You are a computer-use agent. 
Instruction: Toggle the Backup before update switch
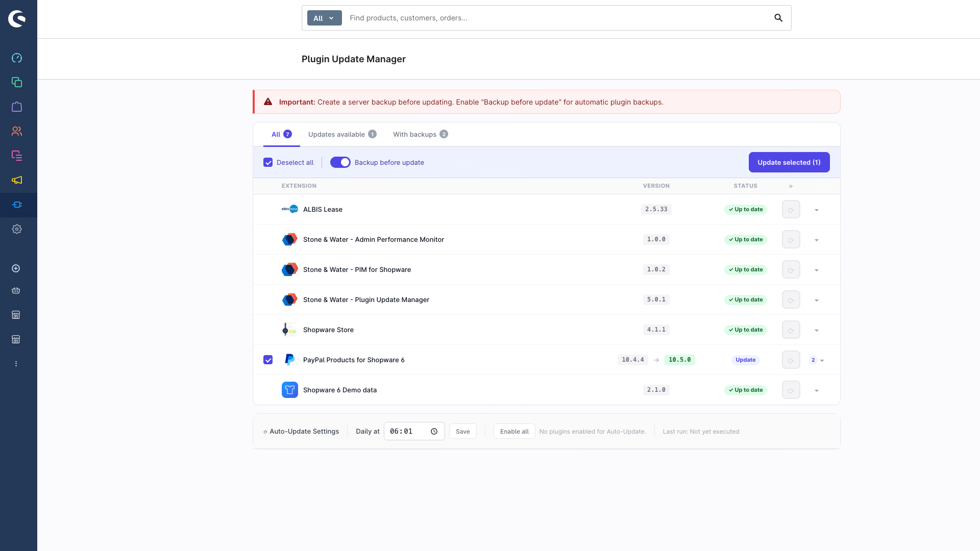click(340, 162)
